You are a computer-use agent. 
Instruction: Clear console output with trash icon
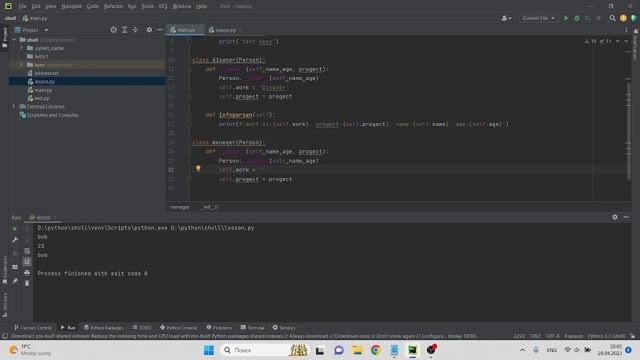27,283
